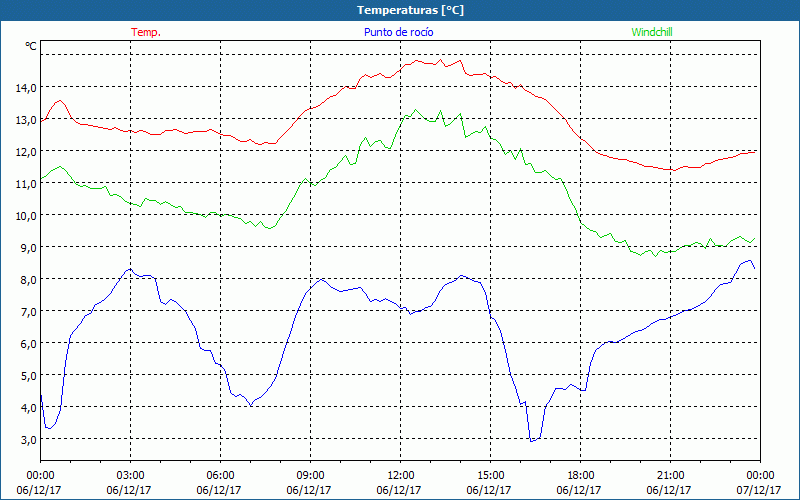Viewport: 800px width, 500px height.
Task: Select the green Windchill legend label
Action: coord(652,32)
